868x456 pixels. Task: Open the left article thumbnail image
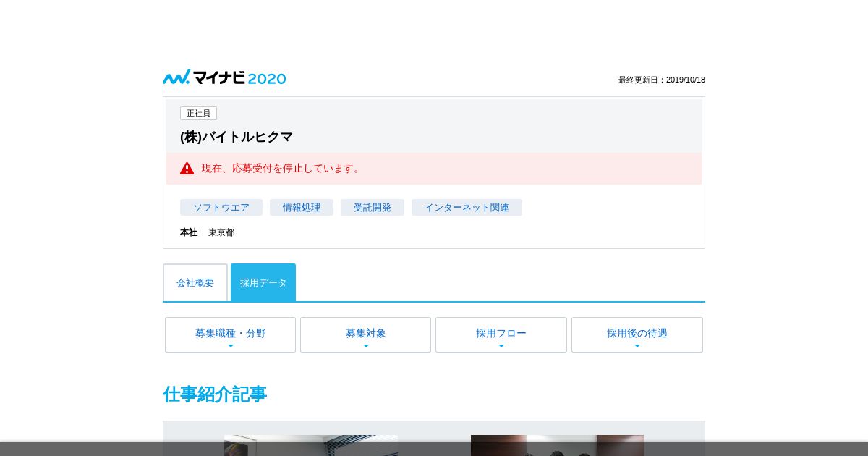(311, 445)
